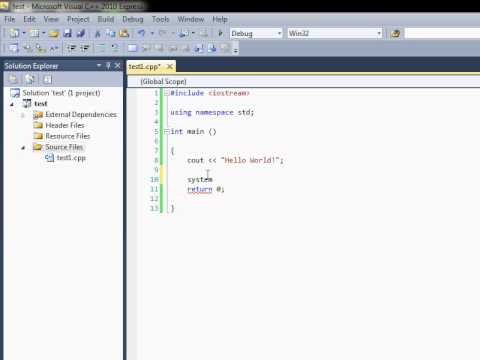Click the Decrease Indent icon
This screenshot has width=480, height=360.
(71, 48)
